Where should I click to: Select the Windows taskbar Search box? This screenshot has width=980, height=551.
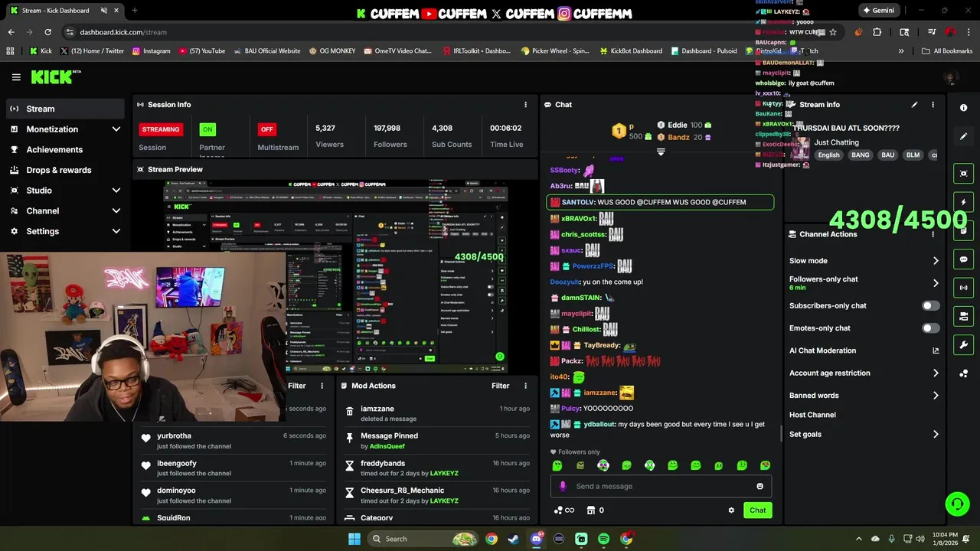point(423,539)
